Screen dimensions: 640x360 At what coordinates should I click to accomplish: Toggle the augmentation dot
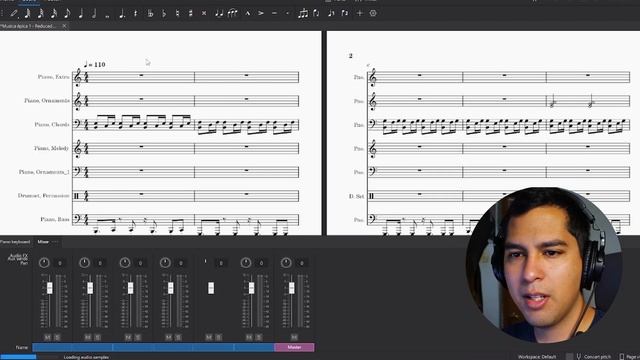coord(122,13)
